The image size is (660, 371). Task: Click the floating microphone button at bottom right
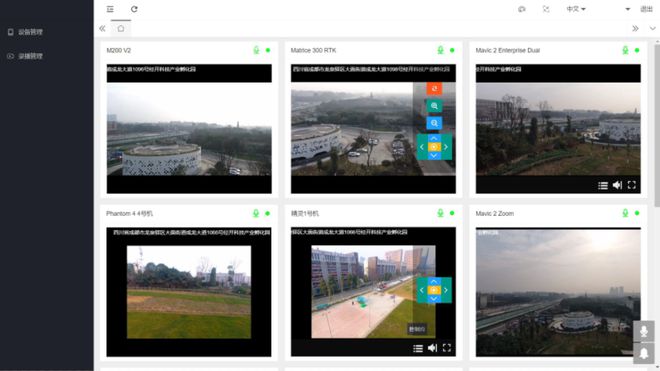pyautogui.click(x=644, y=331)
